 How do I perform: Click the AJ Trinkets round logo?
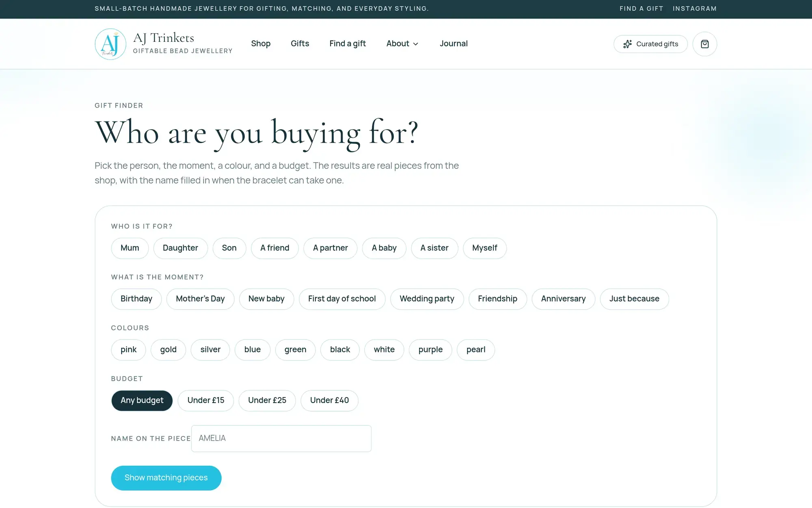[x=110, y=44]
